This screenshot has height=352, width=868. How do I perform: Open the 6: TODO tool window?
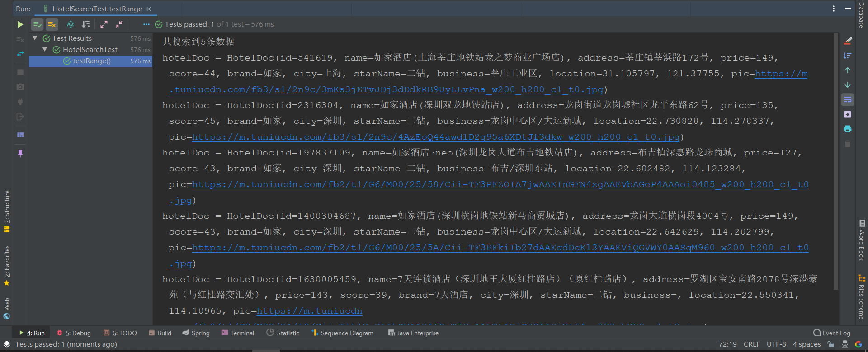pyautogui.click(x=120, y=333)
